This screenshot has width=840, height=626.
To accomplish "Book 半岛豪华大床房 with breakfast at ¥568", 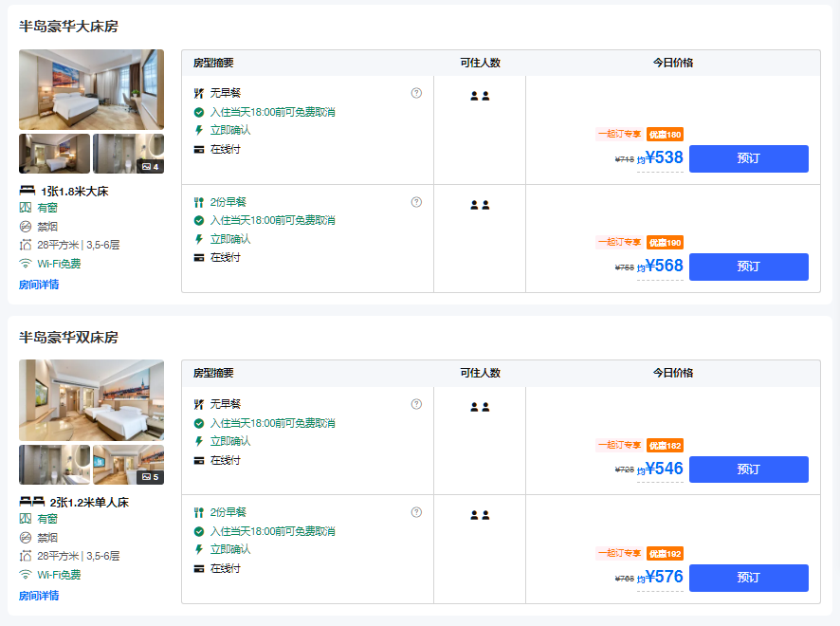I will [748, 267].
